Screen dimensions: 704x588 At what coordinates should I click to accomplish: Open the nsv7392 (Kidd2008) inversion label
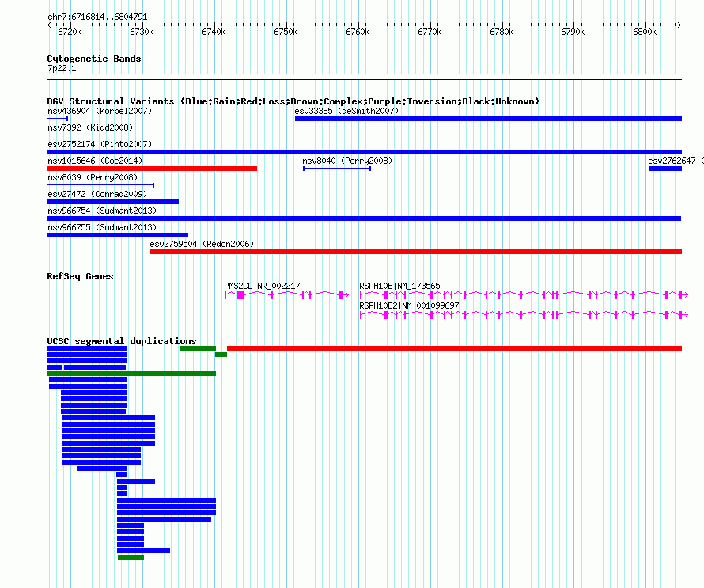coord(90,127)
